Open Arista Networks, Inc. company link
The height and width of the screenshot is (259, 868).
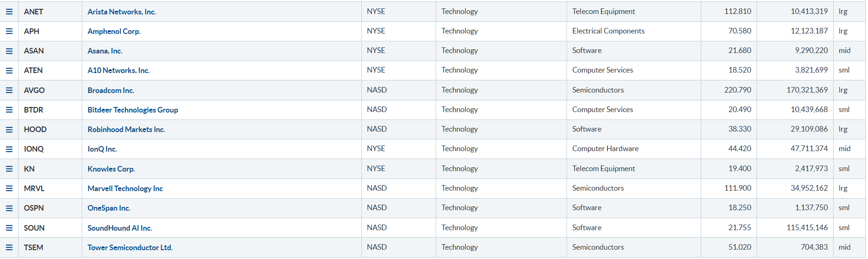(x=122, y=12)
